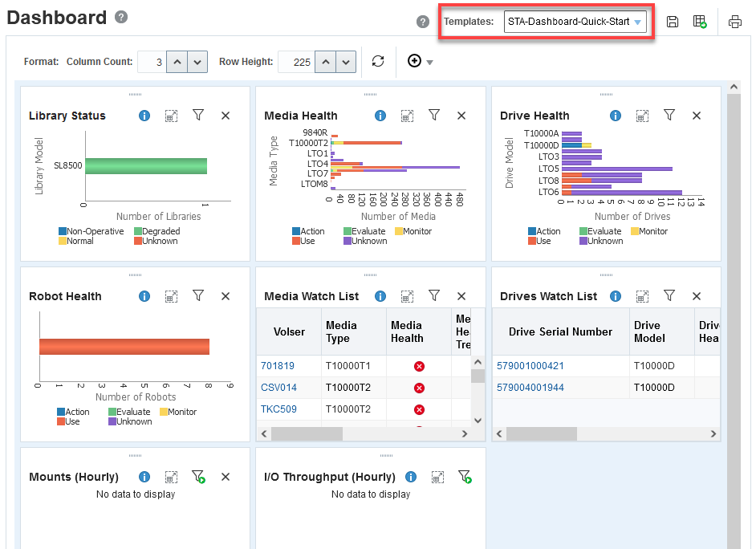Open drive serial link 579001000421

(x=530, y=366)
